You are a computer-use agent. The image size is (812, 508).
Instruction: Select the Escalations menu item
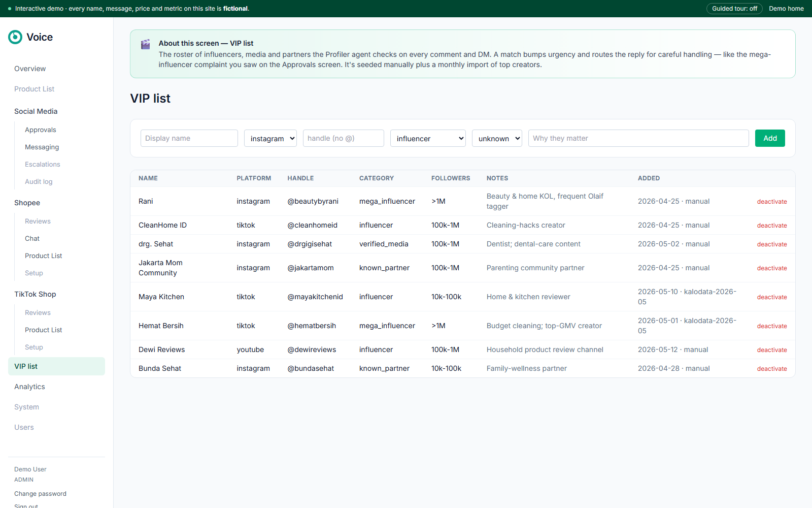click(43, 165)
